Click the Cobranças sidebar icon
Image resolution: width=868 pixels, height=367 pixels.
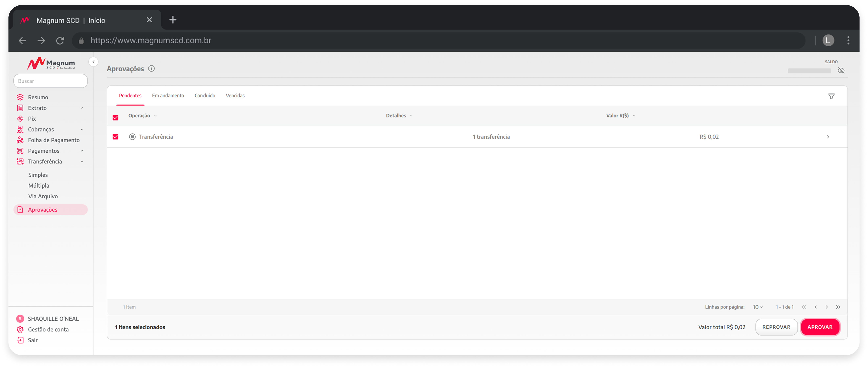point(20,129)
